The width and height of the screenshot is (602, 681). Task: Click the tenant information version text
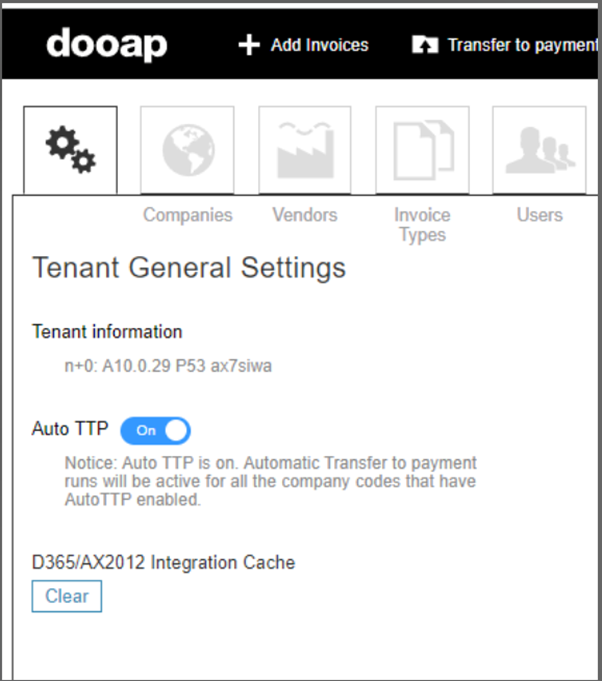click(x=167, y=366)
